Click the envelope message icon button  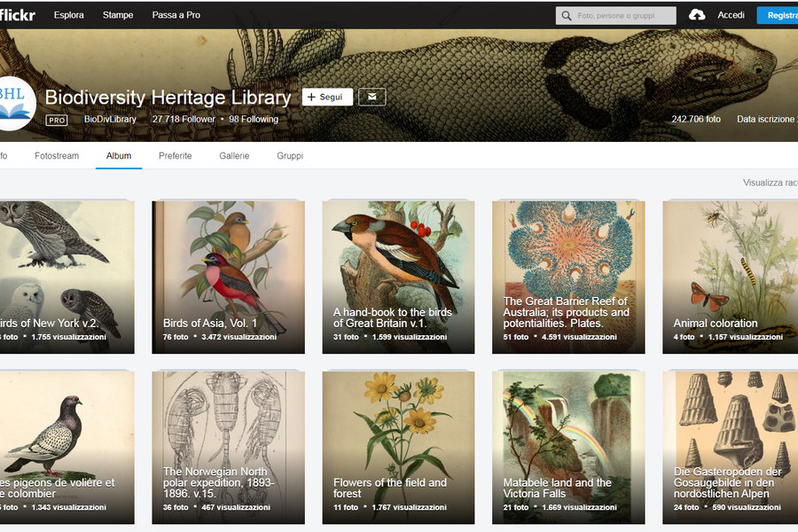click(x=372, y=97)
